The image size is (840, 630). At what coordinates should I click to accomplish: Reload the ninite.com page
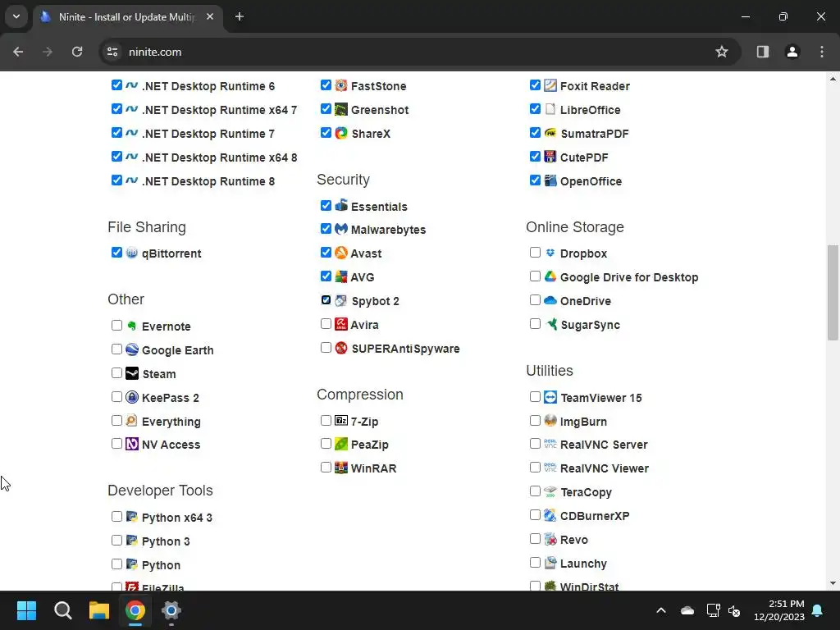click(77, 52)
